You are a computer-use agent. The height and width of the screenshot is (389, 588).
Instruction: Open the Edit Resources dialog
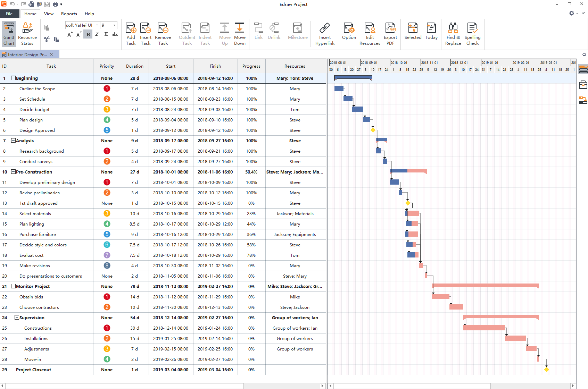(x=370, y=34)
